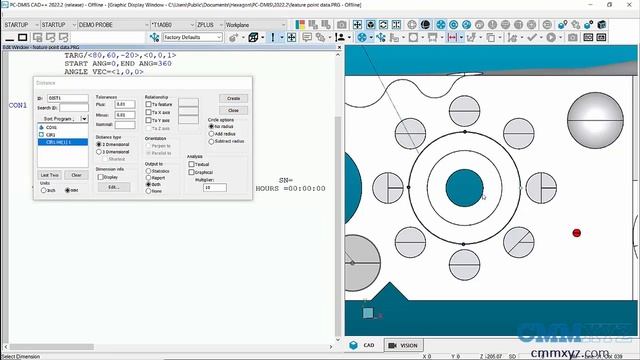Click the 3D cube view setup icon
Viewport: 640px width, 360px height.
(253, 38)
